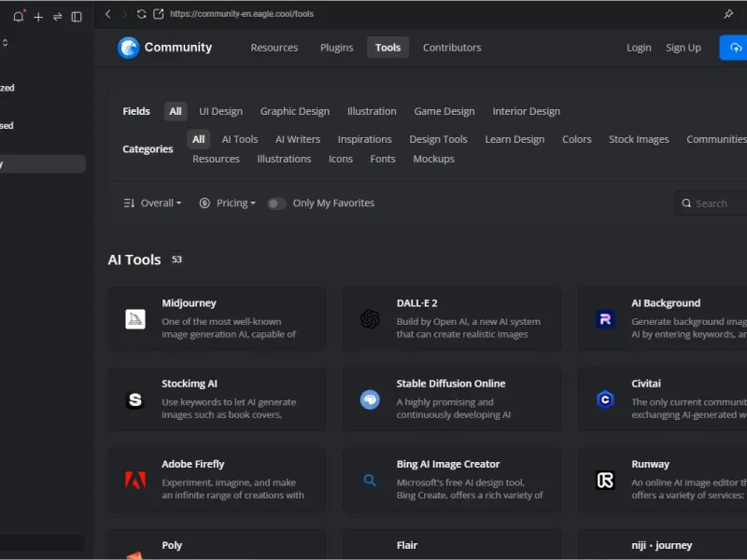Select the Learn Design category
The width and height of the screenshot is (747, 560).
(x=514, y=139)
